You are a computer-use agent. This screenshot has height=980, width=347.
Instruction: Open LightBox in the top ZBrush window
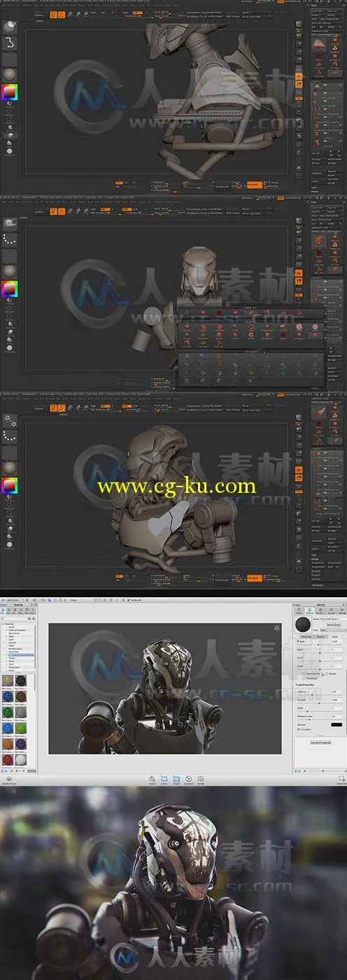[39, 15]
